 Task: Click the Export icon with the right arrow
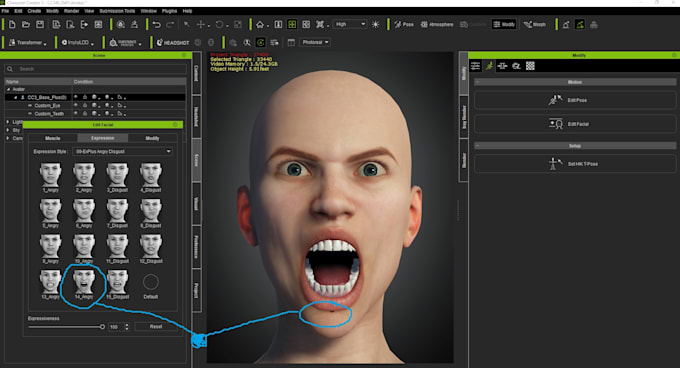point(84,24)
